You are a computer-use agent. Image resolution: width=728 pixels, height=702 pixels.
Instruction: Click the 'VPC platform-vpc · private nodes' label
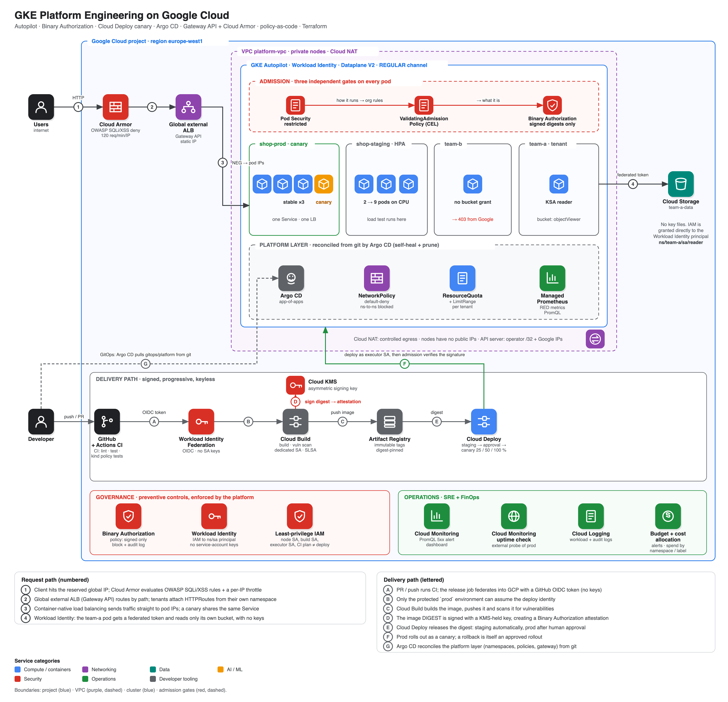299,52
